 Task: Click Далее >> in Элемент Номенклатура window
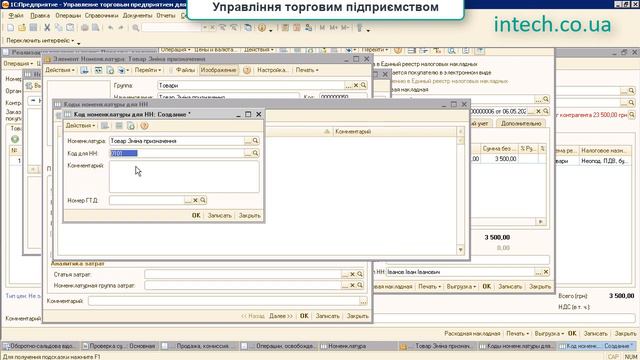coord(281,316)
